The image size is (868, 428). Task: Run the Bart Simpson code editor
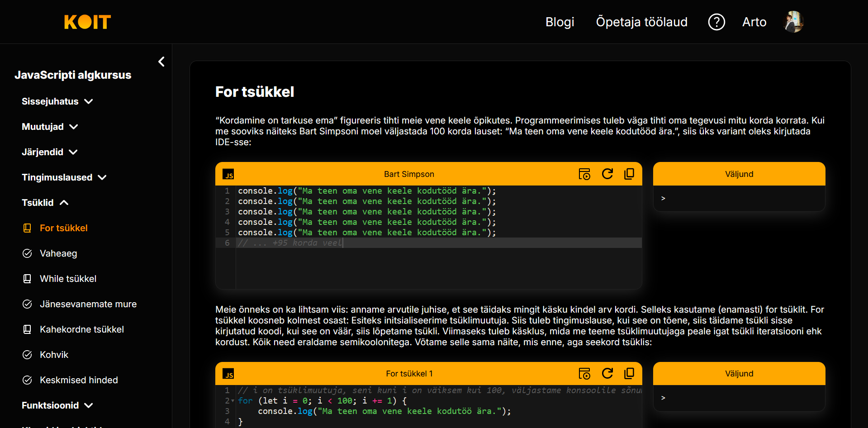[584, 174]
